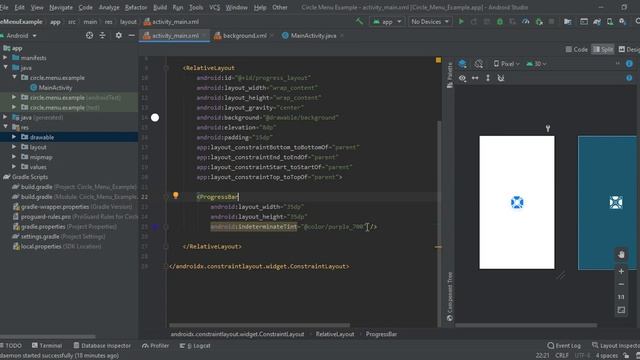This screenshot has width=640, height=360.
Task: Click the Make Project hammer icon
Action: pos(359,21)
